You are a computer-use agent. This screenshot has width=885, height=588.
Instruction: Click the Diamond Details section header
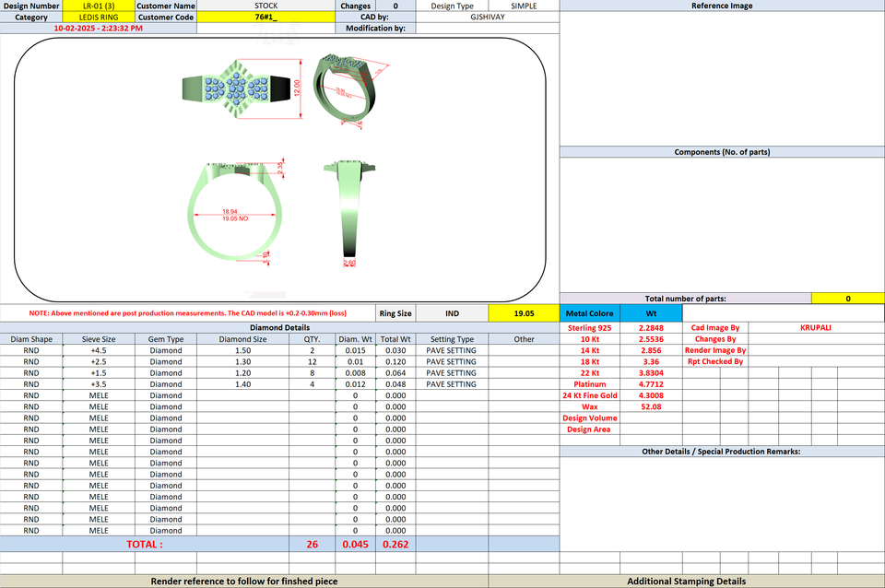(280, 328)
